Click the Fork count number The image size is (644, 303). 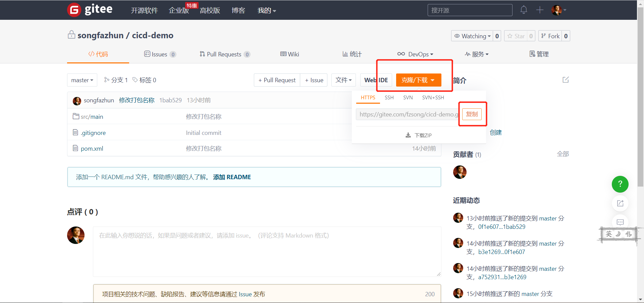tap(566, 36)
